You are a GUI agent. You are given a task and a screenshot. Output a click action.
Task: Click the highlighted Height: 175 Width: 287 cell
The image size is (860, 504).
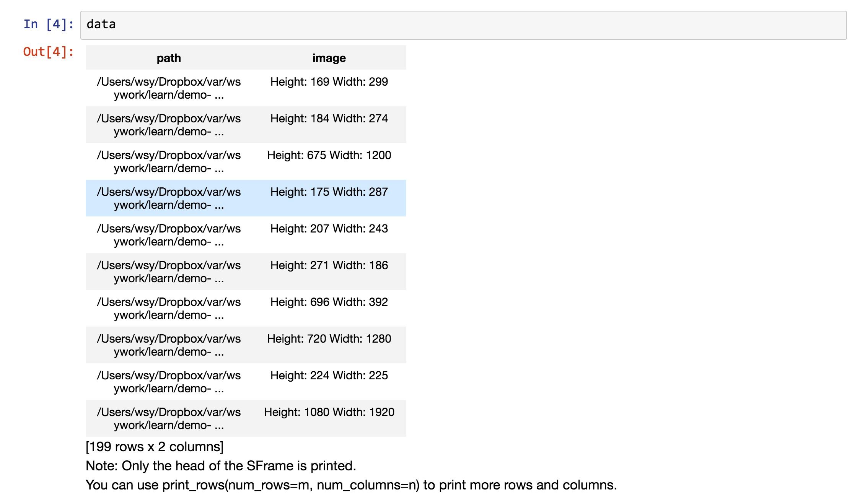[329, 192]
